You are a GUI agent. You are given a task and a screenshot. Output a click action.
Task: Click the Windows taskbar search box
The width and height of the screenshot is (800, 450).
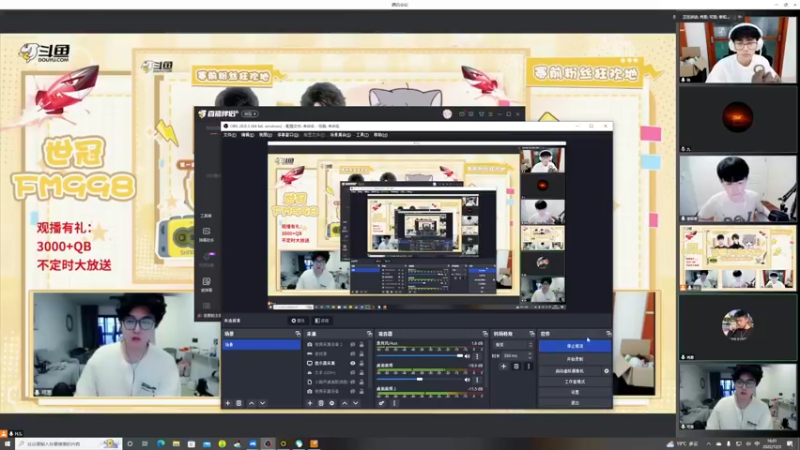(69, 444)
